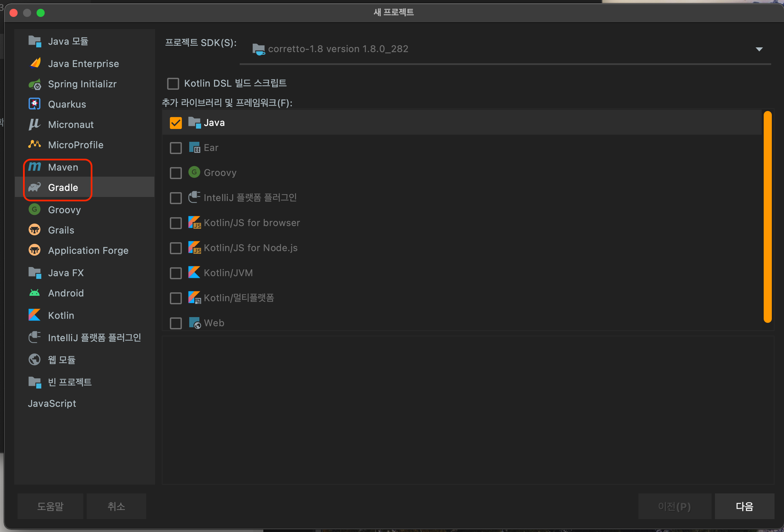Select the Java 모듈 folder icon in sidebar

35,41
